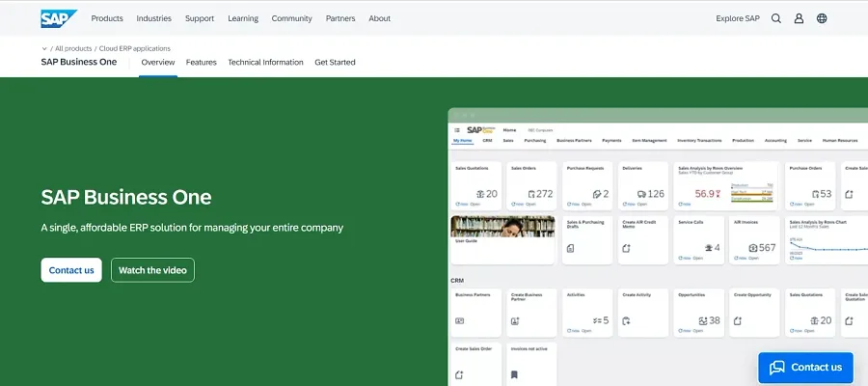Image resolution: width=868 pixels, height=386 pixels.
Task: Click Purchase Orders tile icon
Action: 815,194
